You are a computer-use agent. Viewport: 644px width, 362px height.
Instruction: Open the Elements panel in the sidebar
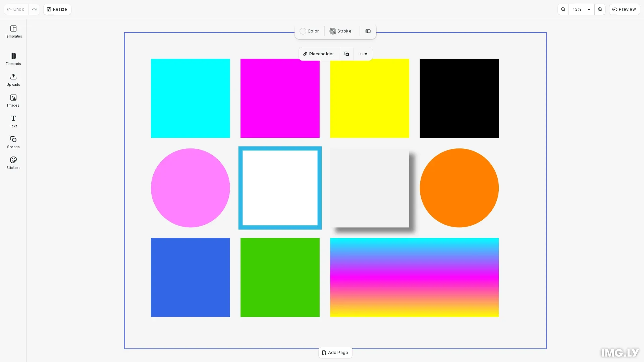pos(13,59)
